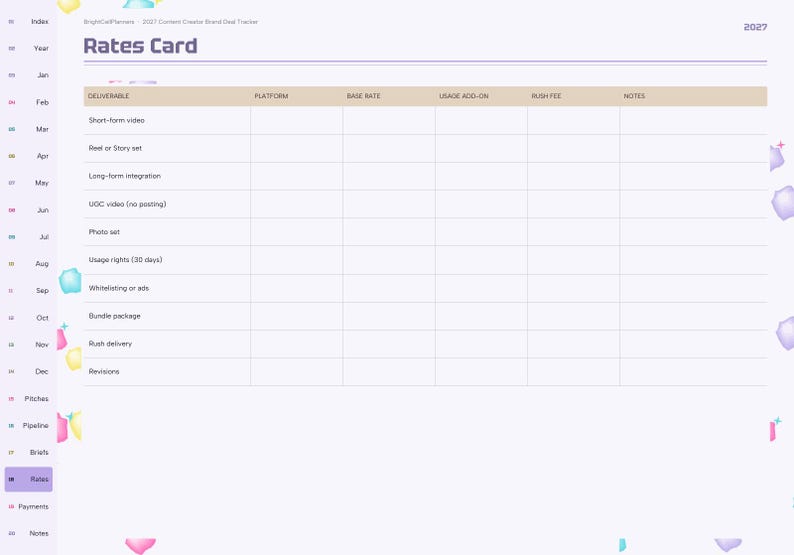Click Notes cell for UGC video row
The image size is (794, 555).
(x=693, y=204)
